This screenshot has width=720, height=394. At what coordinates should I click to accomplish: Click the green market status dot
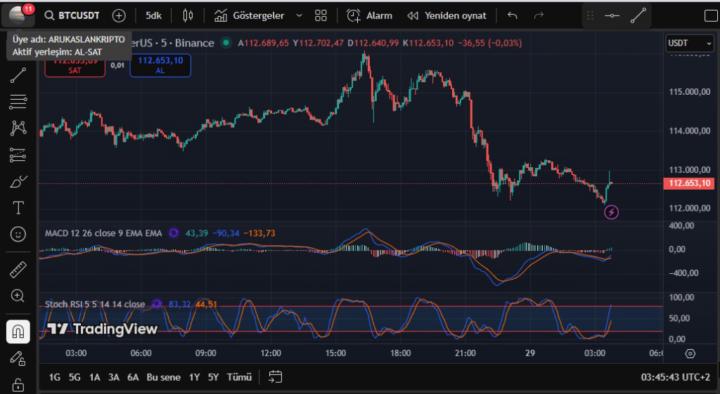tap(226, 43)
